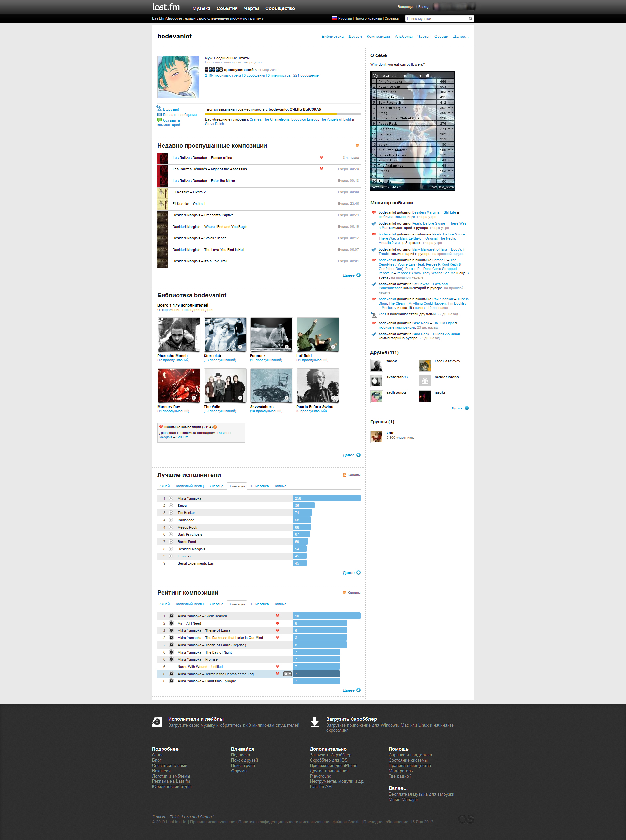Screen dimensions: 626x840
Task: Play Tim Hecker in top artists list
Action: coord(171,513)
